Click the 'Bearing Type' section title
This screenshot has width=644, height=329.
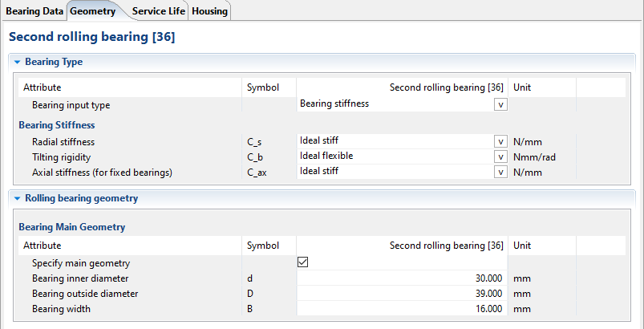click(54, 62)
